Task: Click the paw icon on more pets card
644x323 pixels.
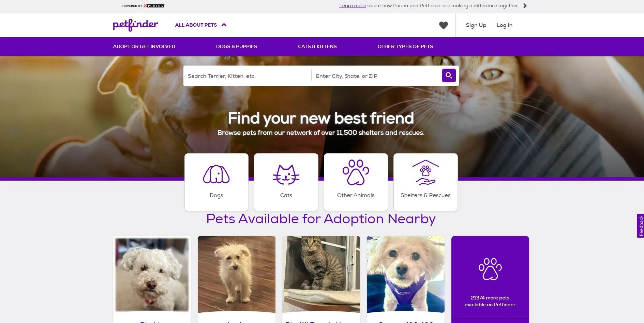Action: [x=490, y=269]
